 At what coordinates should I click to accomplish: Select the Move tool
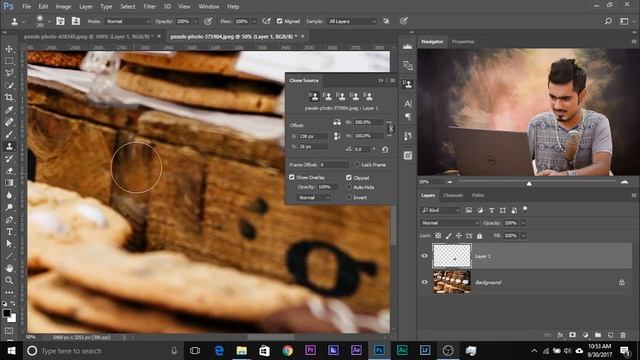[x=9, y=49]
